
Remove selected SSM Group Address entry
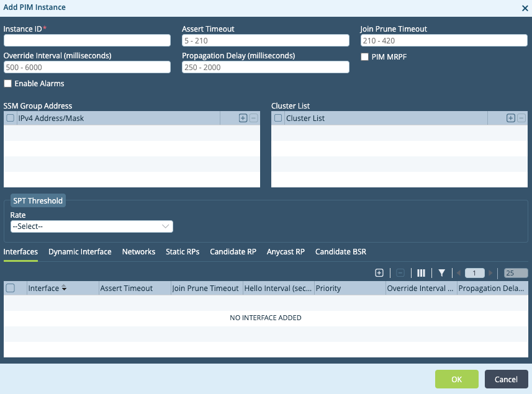coord(253,117)
